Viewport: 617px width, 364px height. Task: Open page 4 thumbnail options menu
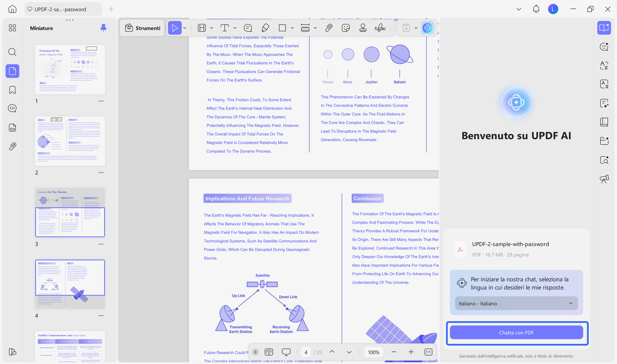coord(101,316)
